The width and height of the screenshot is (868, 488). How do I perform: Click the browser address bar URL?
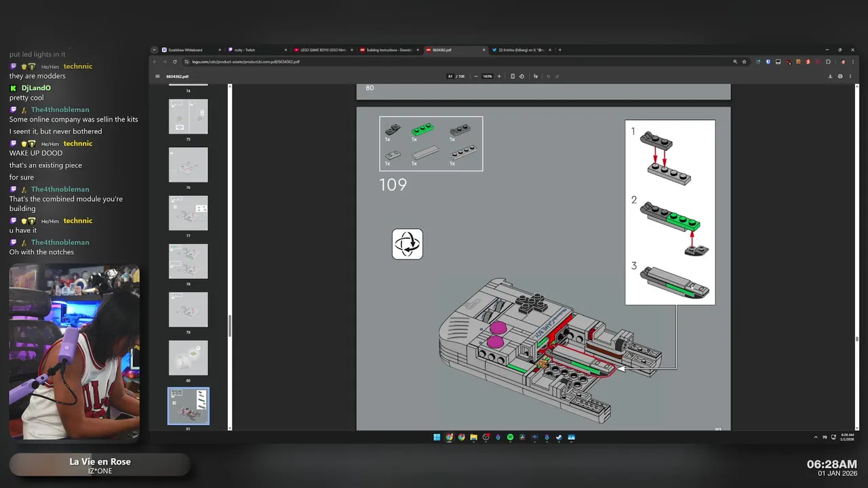pos(245,62)
